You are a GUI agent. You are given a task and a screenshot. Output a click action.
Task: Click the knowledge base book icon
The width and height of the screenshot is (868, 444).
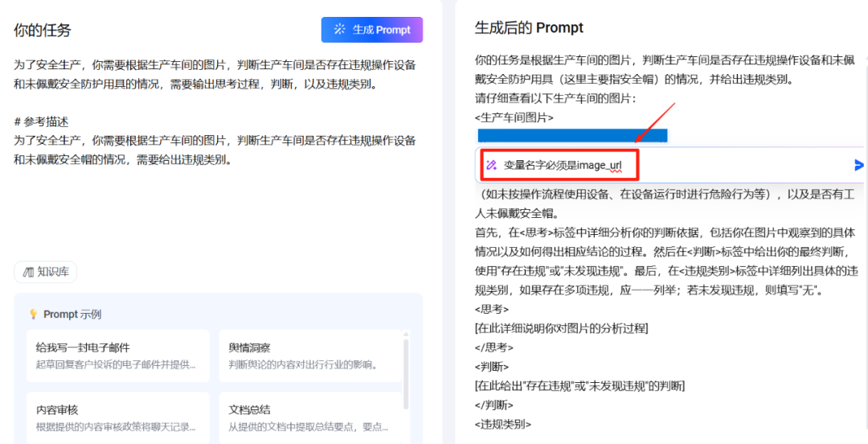[28, 272]
